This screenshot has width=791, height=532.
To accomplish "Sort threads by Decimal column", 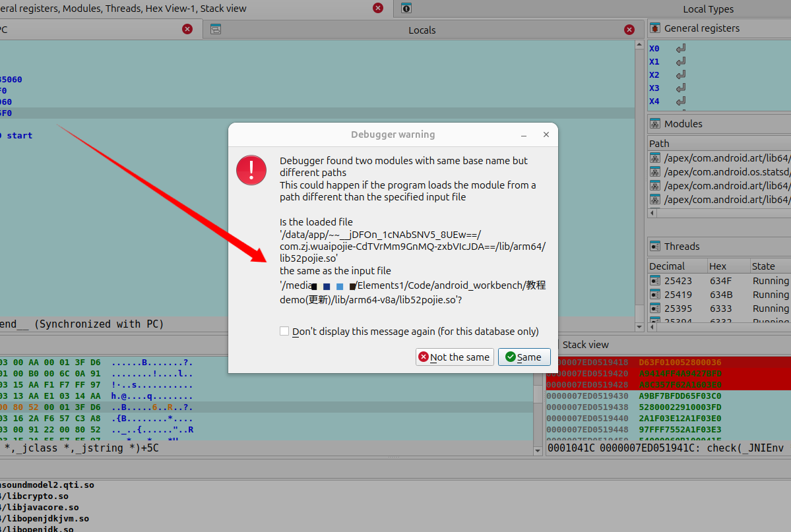I will (677, 266).
